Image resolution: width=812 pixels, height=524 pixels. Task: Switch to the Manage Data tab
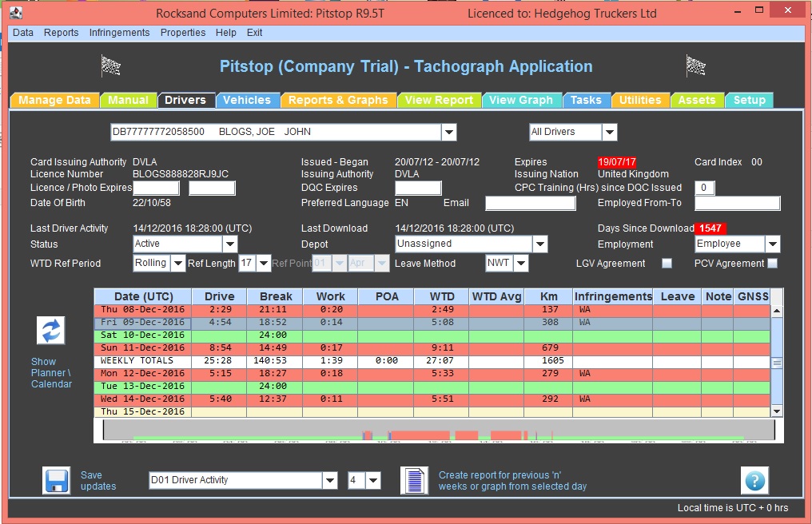coord(54,100)
